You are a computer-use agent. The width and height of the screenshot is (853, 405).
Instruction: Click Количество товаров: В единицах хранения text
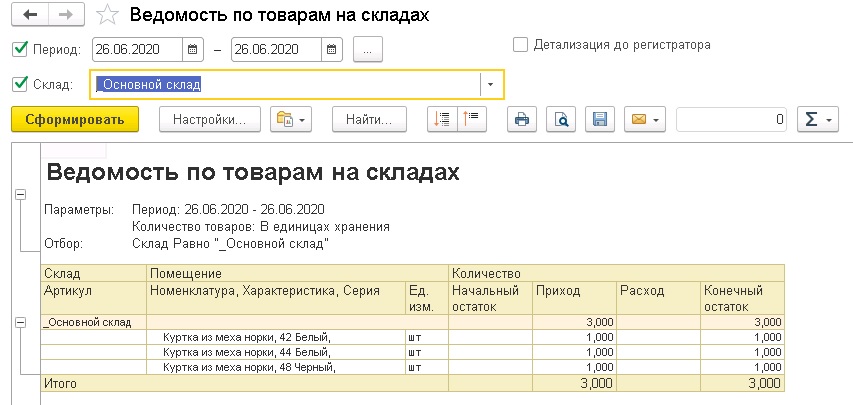click(x=261, y=226)
